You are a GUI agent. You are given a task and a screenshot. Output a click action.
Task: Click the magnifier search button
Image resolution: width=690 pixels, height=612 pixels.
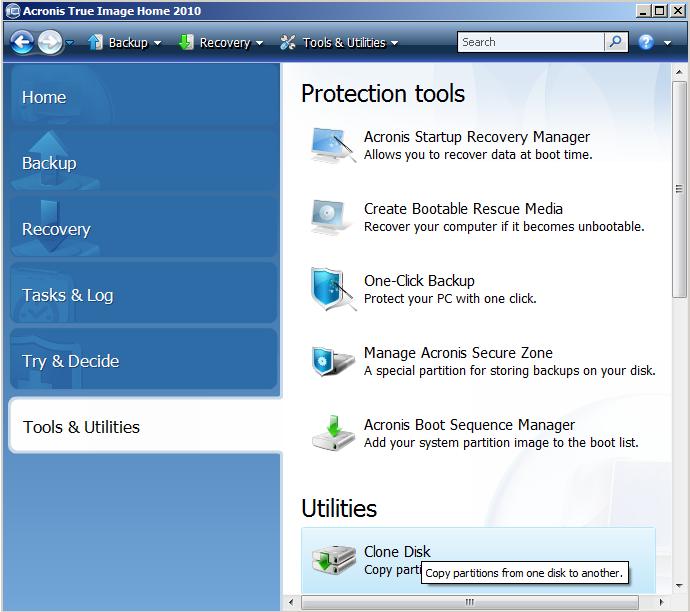616,42
